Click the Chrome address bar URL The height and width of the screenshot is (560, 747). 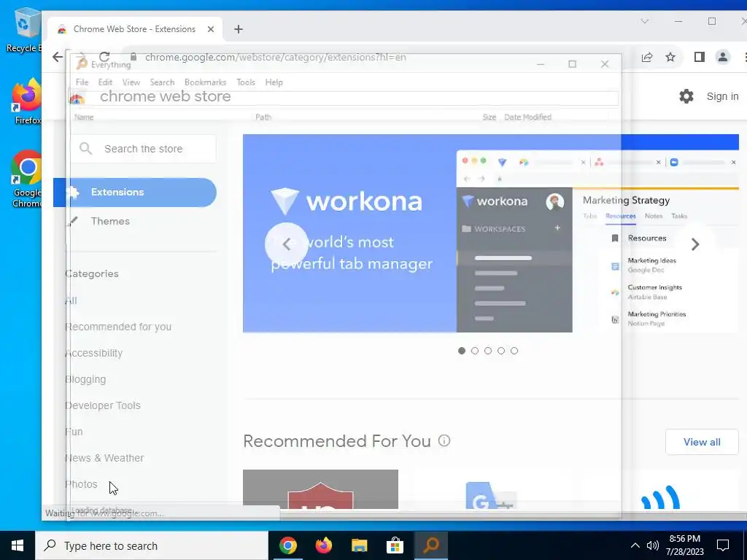pos(275,57)
